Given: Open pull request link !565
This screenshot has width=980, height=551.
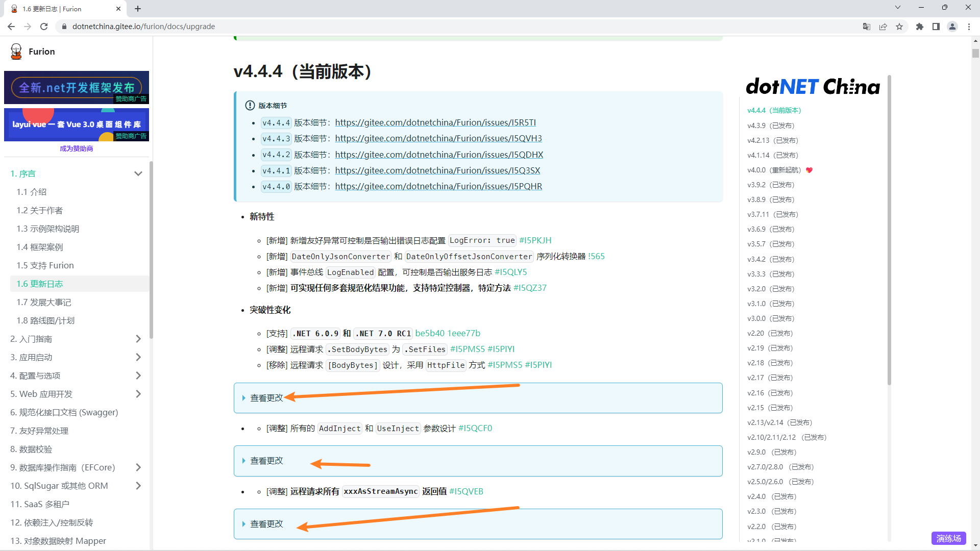Looking at the screenshot, I should [596, 256].
